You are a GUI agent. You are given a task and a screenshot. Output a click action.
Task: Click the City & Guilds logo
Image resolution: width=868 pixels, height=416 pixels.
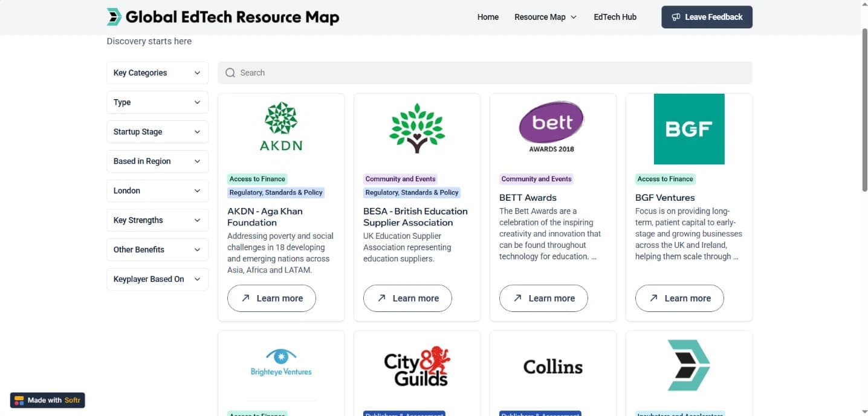[417, 366]
